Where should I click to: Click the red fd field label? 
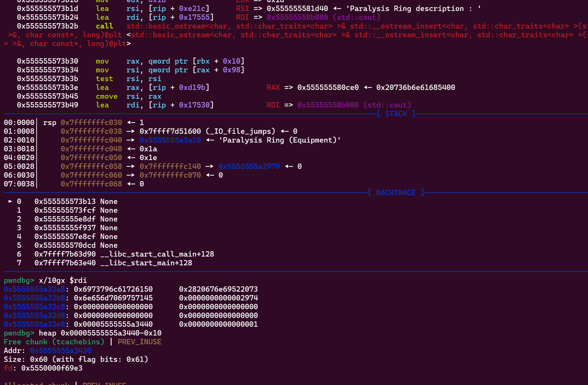coord(8,368)
